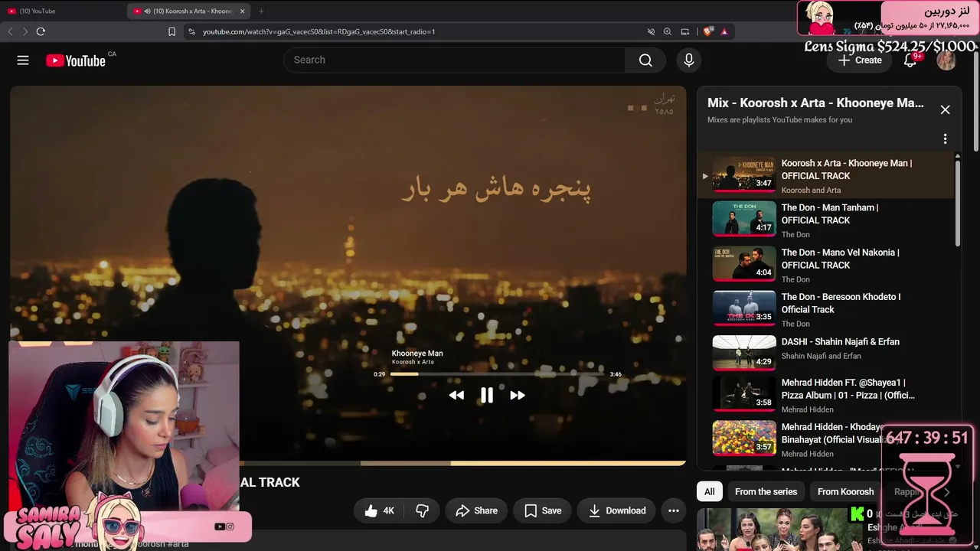Select the All filter chip

tap(710, 491)
